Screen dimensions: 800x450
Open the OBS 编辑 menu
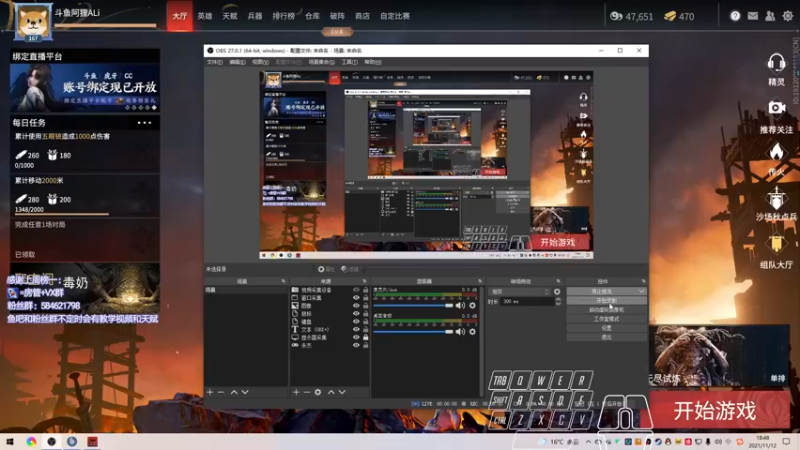(x=237, y=62)
